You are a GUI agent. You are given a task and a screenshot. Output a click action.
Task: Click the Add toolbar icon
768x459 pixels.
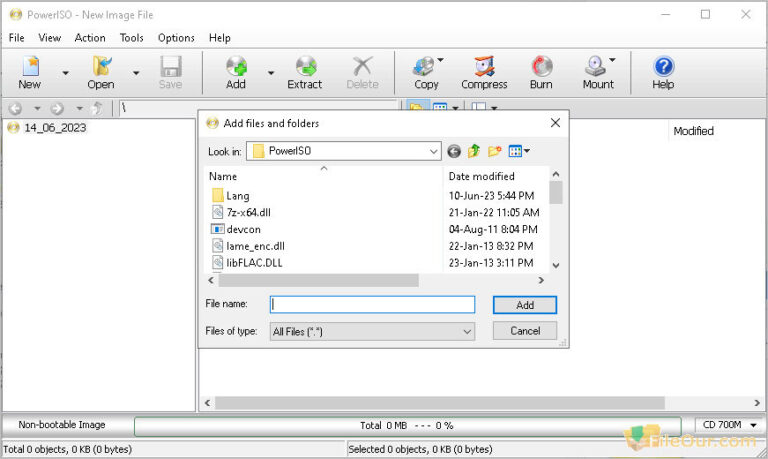tap(236, 72)
